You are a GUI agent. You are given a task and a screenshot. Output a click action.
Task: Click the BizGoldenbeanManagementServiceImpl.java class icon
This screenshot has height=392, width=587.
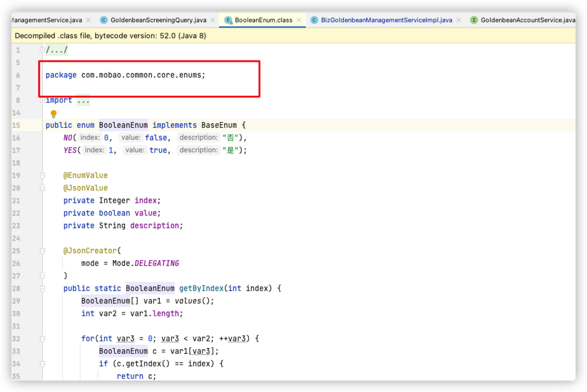pyautogui.click(x=314, y=20)
